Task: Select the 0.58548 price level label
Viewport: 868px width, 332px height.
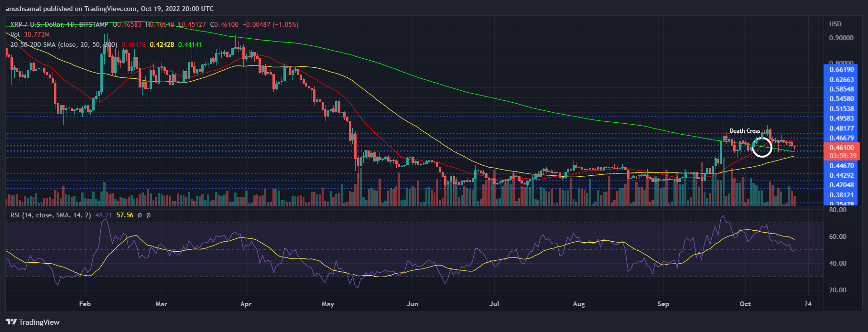Action: (842, 89)
